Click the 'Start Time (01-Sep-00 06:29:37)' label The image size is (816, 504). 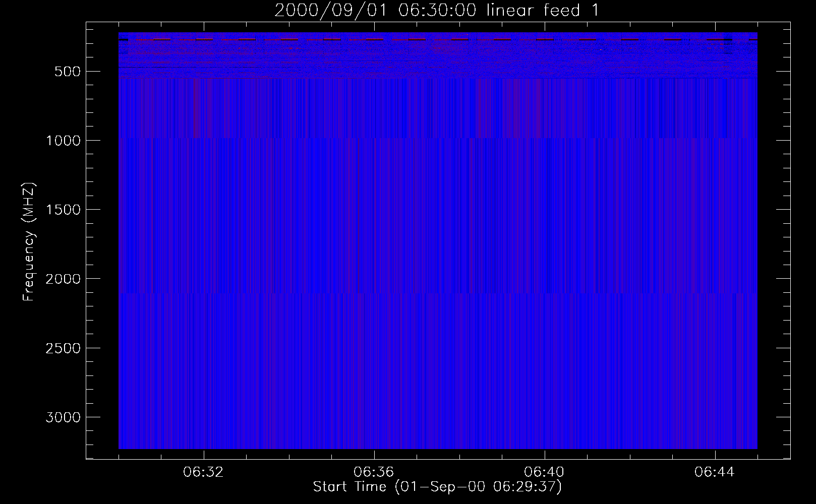437,487
